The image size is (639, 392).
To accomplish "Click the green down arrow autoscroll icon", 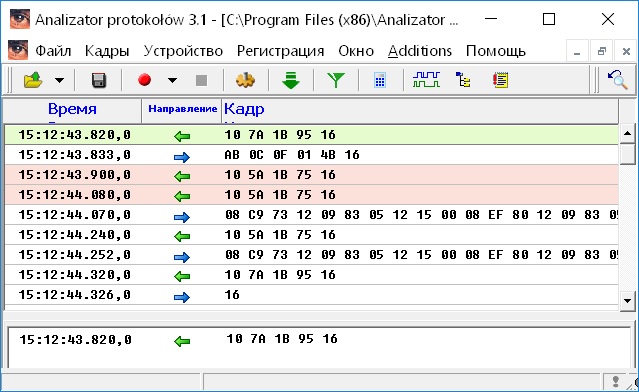I will (291, 80).
